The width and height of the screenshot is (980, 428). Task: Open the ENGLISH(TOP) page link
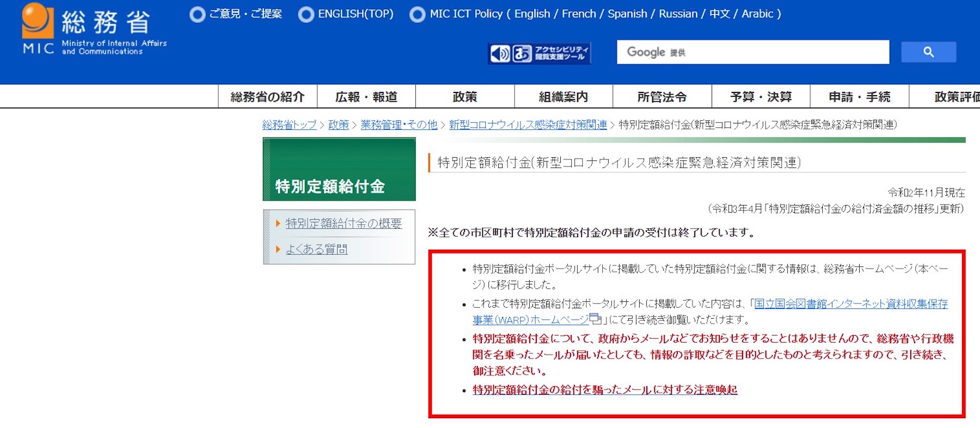(356, 14)
